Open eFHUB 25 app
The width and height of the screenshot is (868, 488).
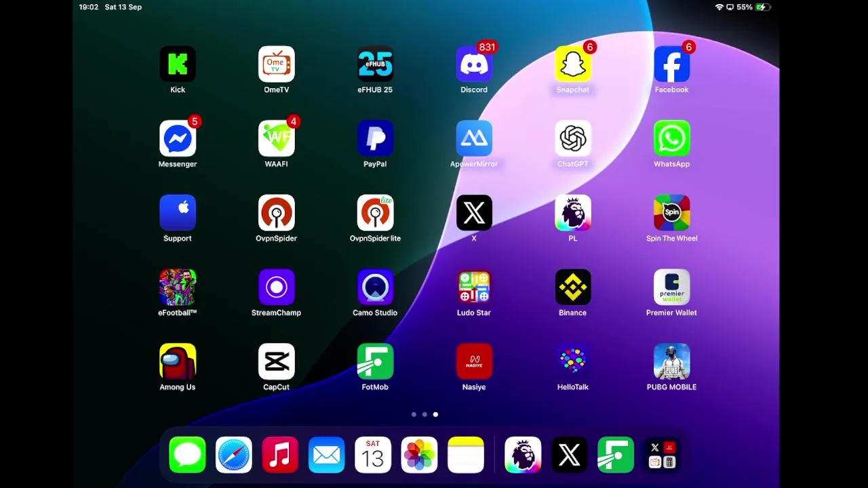coord(375,64)
